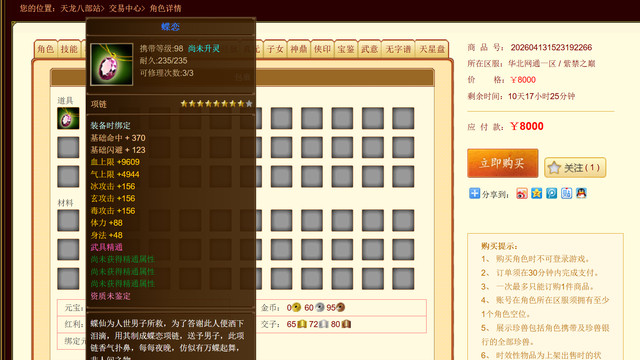Switch to the 无字谱 tab
This screenshot has width=640, height=360.
(x=398, y=49)
